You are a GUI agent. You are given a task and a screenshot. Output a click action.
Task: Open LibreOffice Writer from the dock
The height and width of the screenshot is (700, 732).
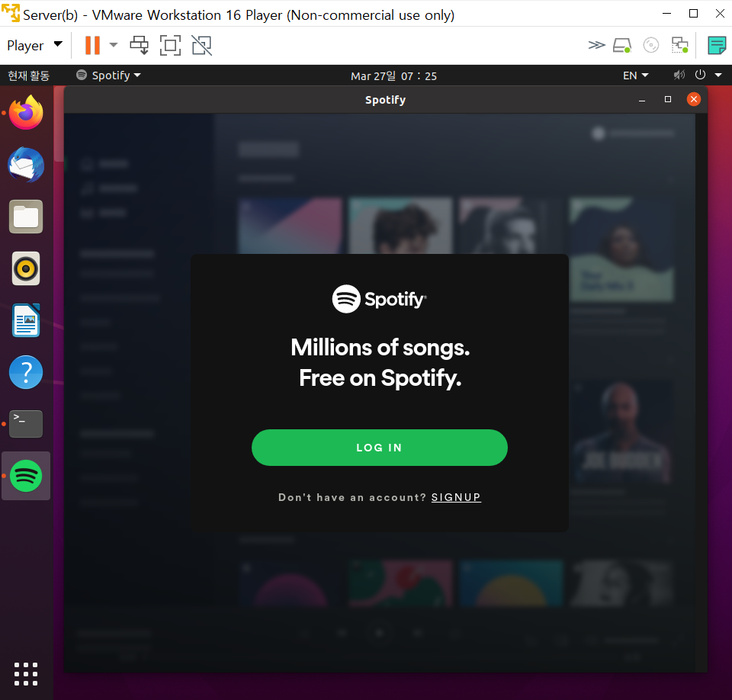click(26, 320)
